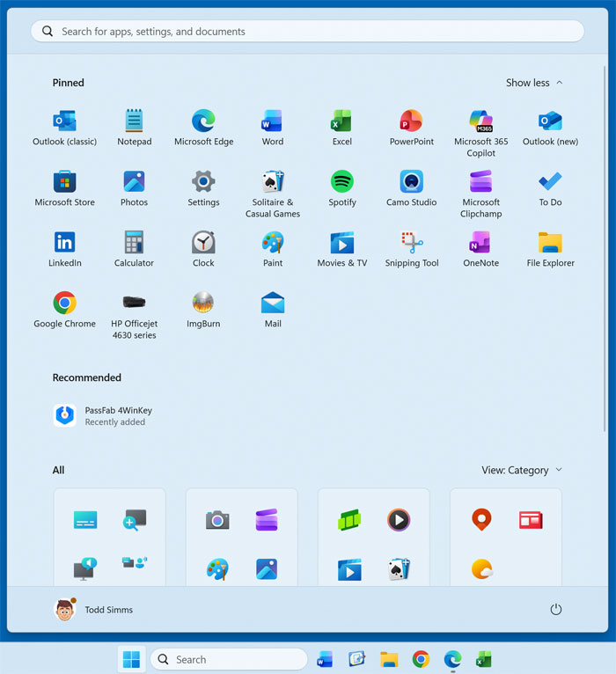Open Microsoft 365 Copilot app
Image resolution: width=616 pixels, height=674 pixels.
click(x=480, y=133)
